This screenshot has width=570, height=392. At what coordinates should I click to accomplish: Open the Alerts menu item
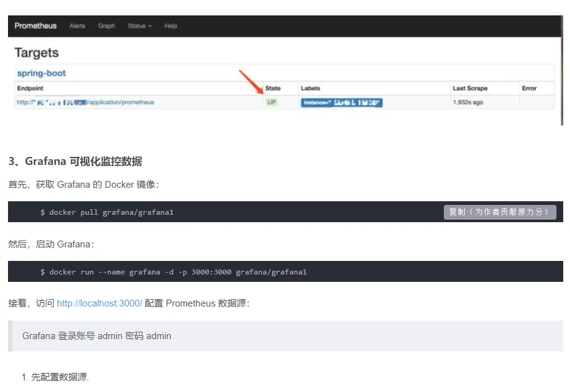[78, 26]
